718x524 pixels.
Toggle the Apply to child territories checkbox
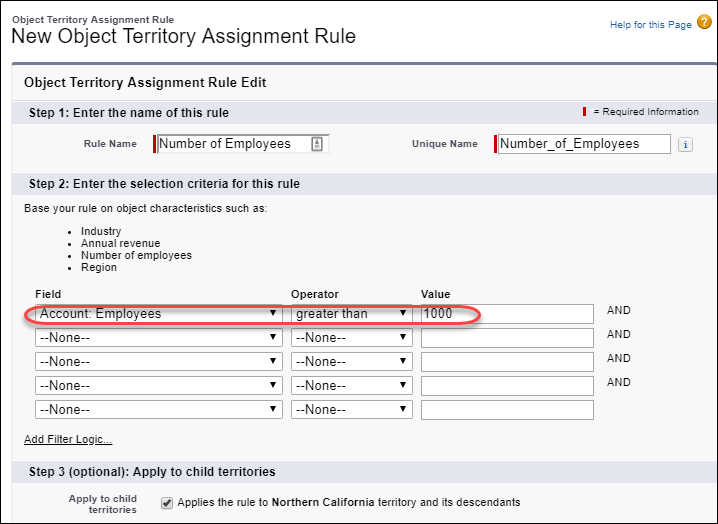(167, 503)
